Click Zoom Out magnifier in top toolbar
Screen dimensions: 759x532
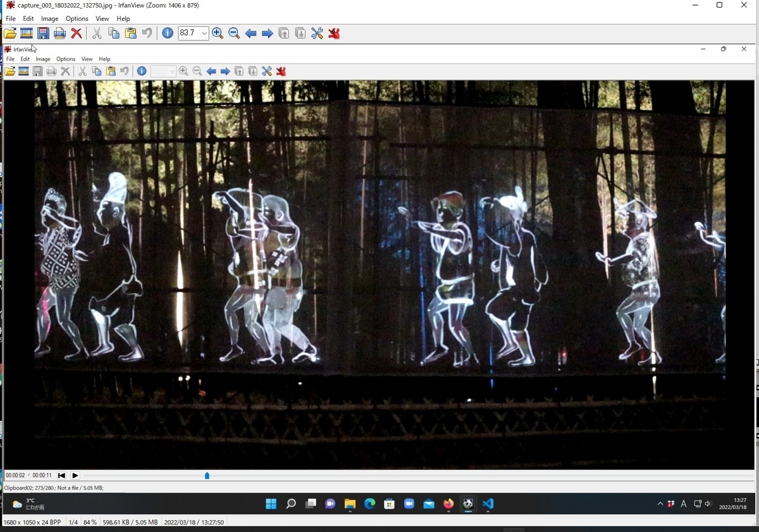[x=234, y=34]
